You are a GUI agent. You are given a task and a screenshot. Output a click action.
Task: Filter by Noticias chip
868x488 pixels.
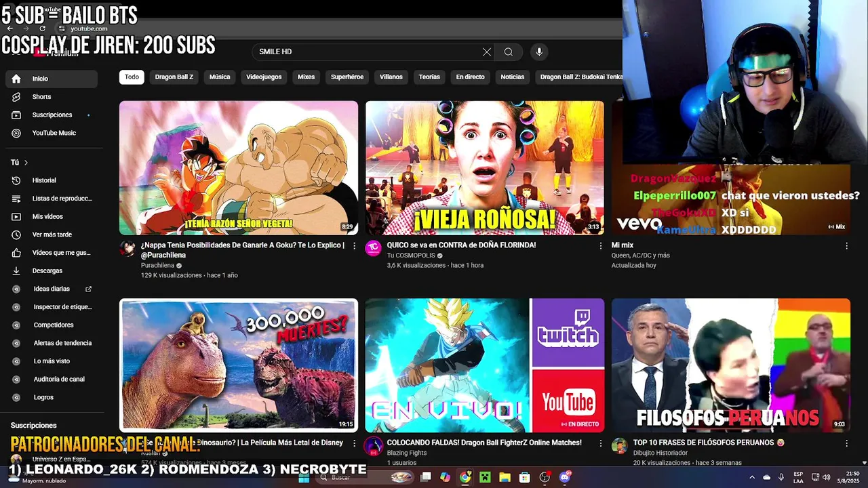pos(513,77)
